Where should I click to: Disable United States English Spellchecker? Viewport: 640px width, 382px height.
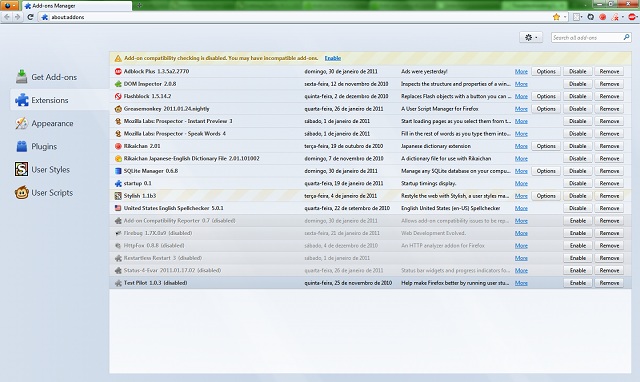pos(578,208)
